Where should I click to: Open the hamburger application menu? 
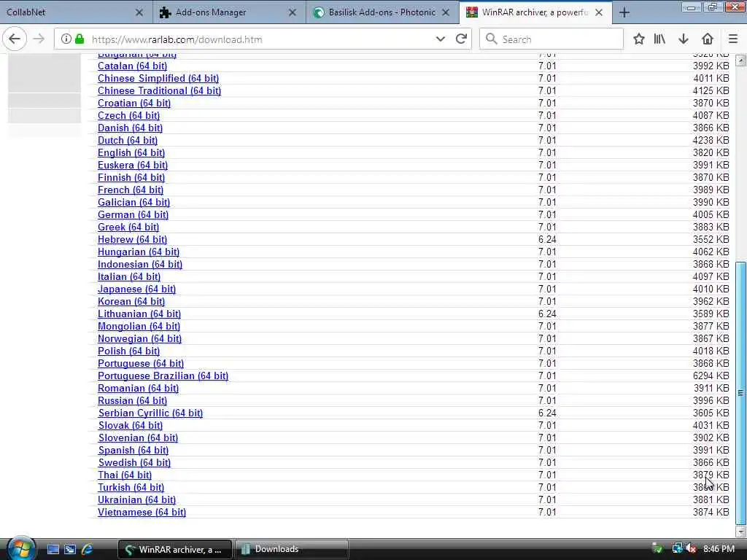[732, 39]
